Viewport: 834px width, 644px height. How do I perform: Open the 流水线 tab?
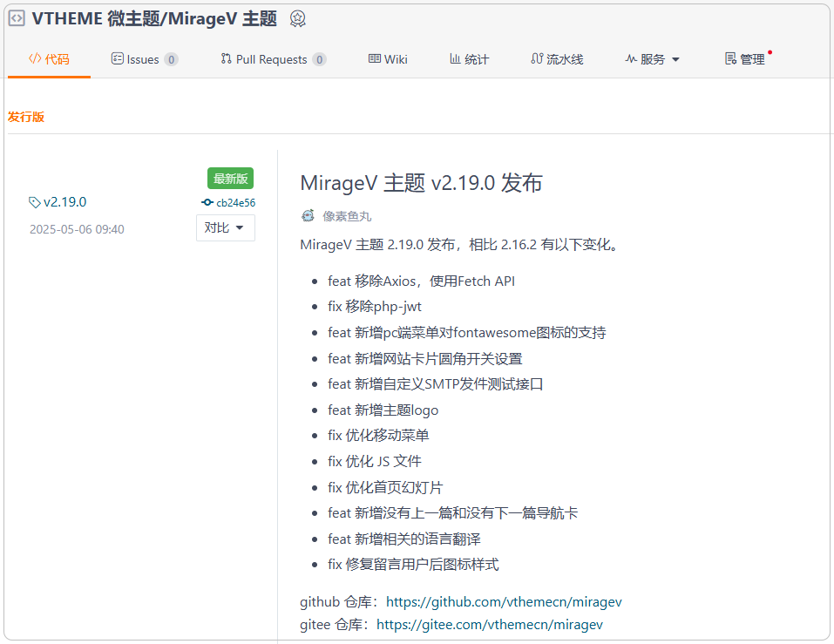click(x=557, y=59)
